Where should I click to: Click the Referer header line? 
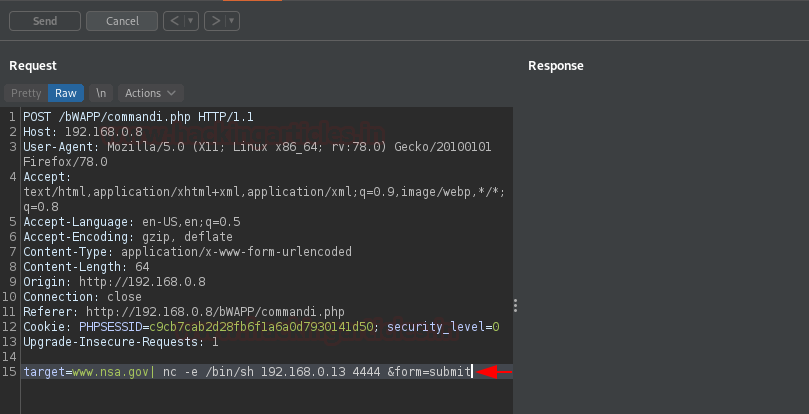pos(184,312)
